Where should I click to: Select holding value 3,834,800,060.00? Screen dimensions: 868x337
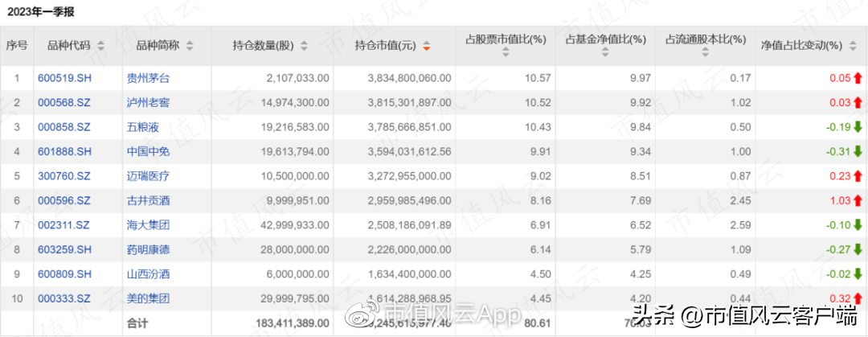[409, 78]
